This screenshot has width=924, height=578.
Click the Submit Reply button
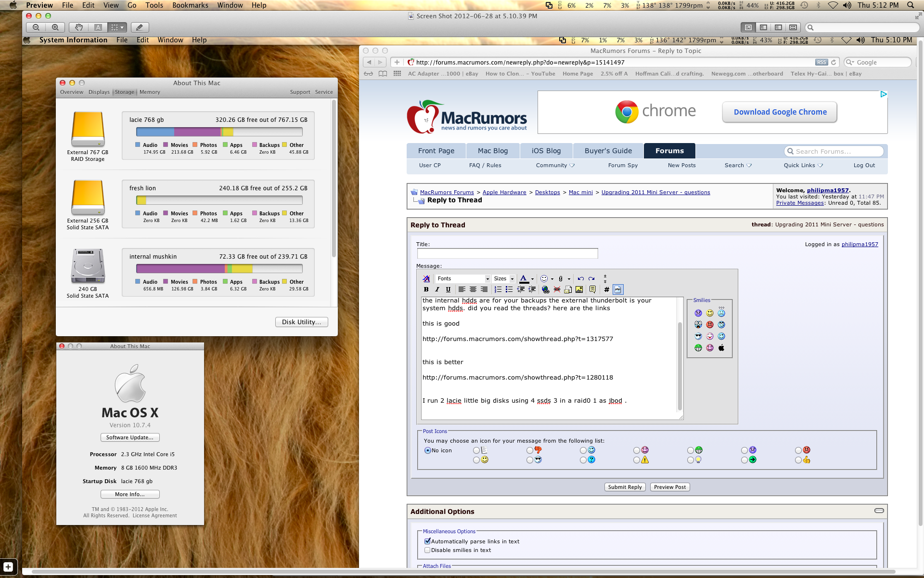coord(625,487)
